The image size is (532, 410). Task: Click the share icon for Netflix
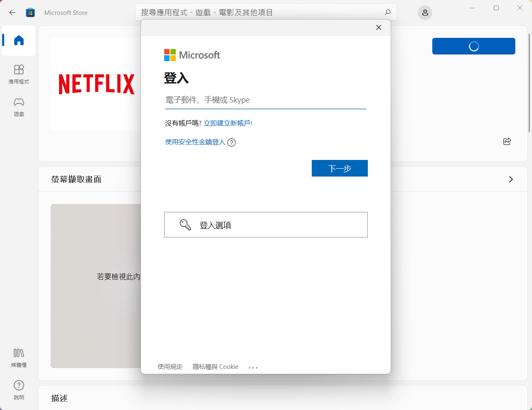[x=507, y=142]
